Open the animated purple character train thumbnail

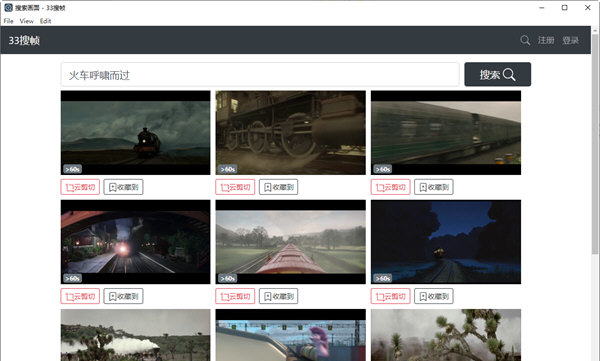pyautogui.click(x=290, y=335)
